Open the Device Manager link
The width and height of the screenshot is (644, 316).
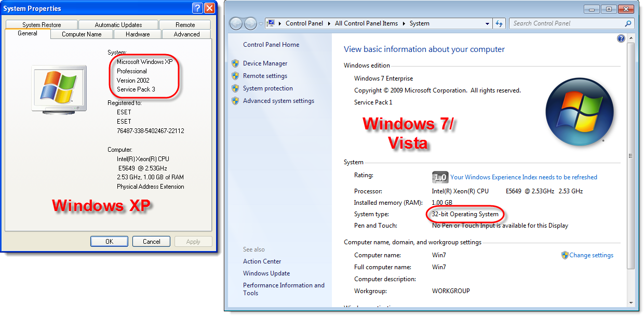(x=265, y=63)
